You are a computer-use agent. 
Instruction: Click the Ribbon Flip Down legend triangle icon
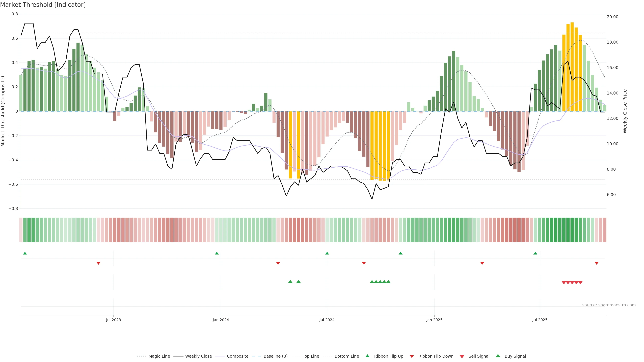[x=412, y=356]
